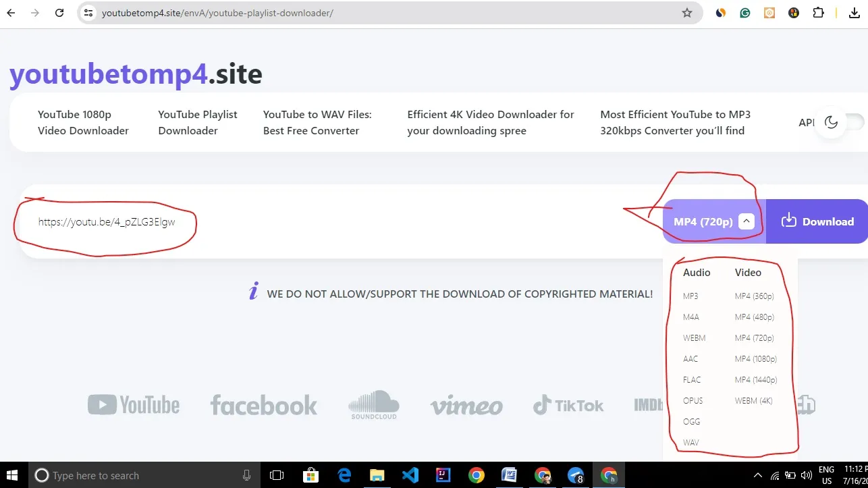Open Task View from taskbar
This screenshot has height=488, width=868.
tap(277, 475)
